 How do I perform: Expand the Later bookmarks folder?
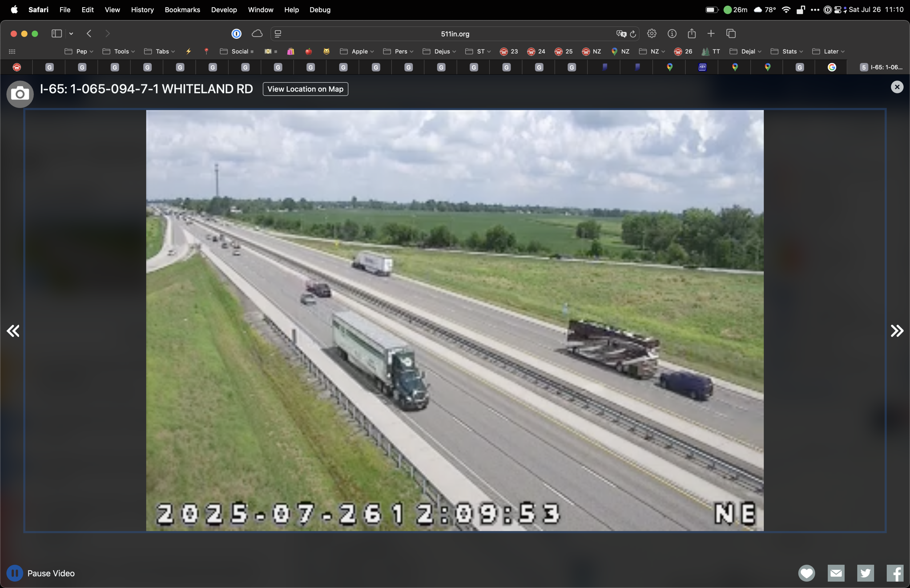click(829, 52)
